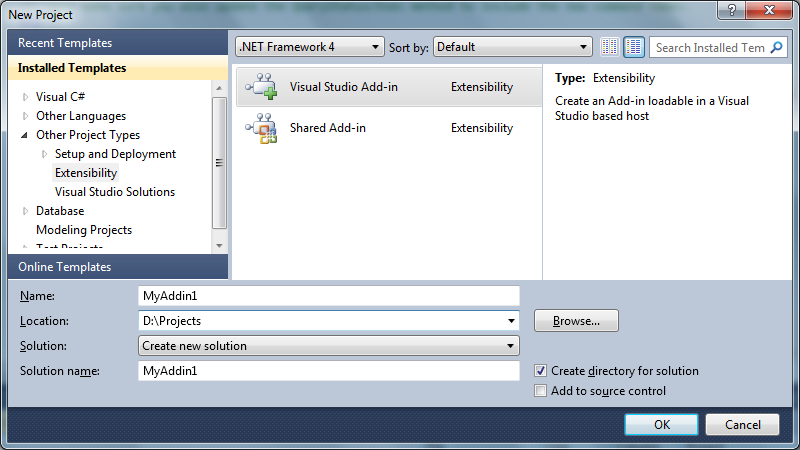Select Other Project Types tree item

tap(88, 135)
